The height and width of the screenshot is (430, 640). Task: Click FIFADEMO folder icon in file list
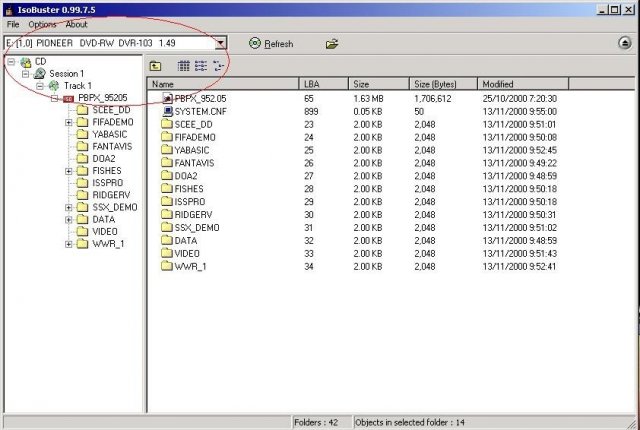[167, 137]
